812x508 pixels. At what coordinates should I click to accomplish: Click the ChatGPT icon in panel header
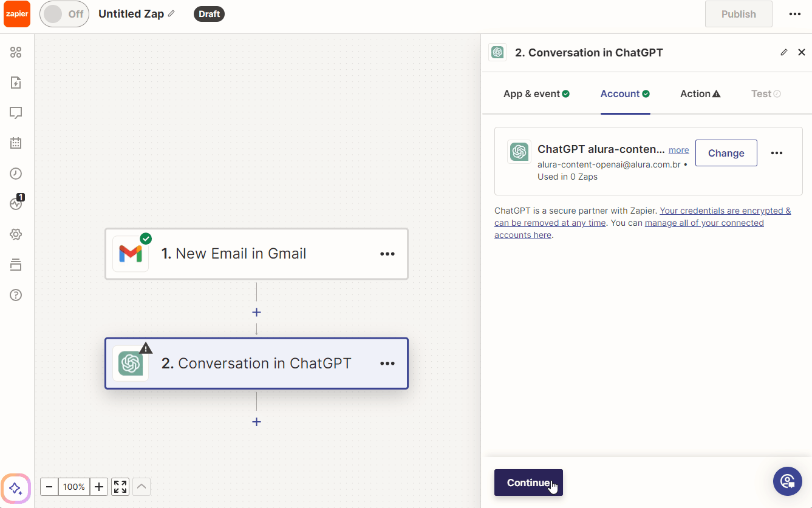(x=497, y=52)
